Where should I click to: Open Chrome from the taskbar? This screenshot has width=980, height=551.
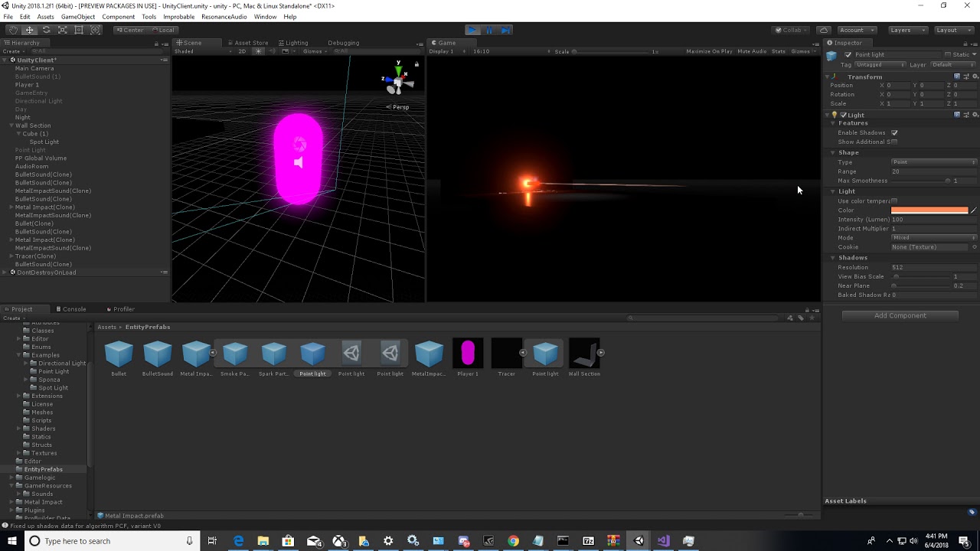tap(513, 541)
